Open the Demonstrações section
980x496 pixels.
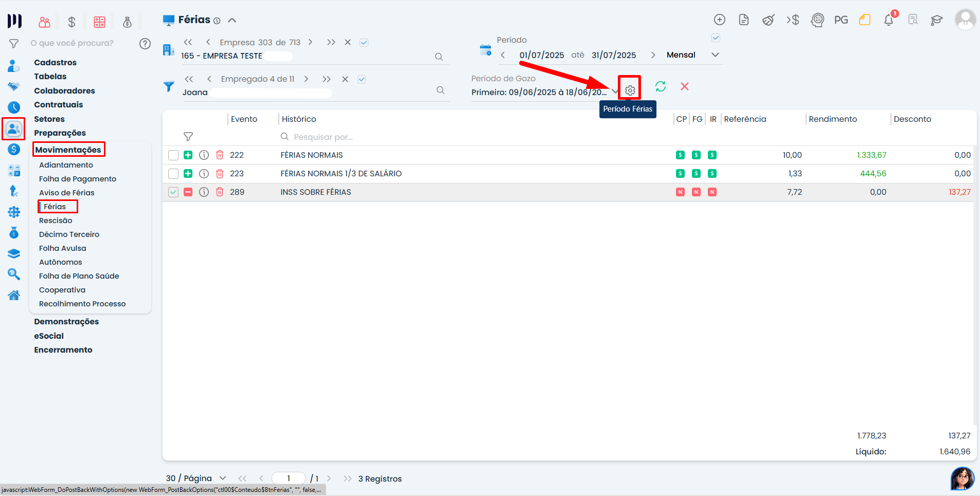66,322
